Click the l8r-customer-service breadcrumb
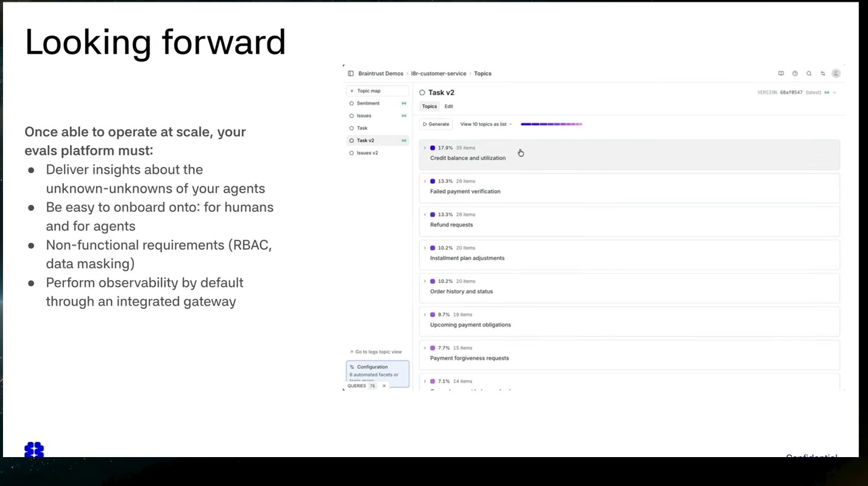Viewport: 868px width, 486px height. tap(439, 73)
